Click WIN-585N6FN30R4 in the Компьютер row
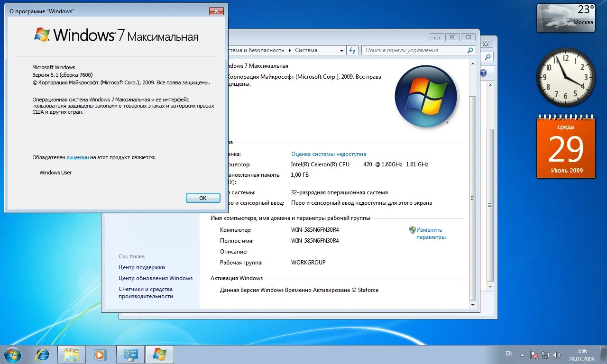607x364 pixels. click(x=315, y=230)
